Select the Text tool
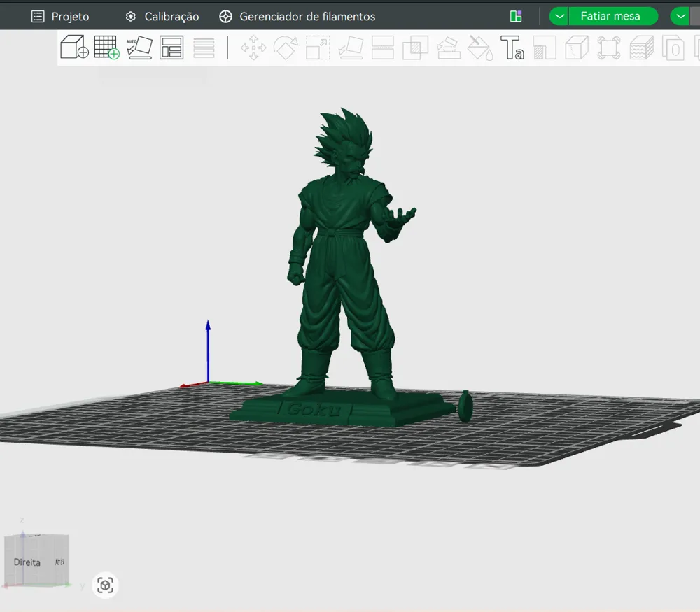Viewport: 700px width, 612px height. coord(512,48)
